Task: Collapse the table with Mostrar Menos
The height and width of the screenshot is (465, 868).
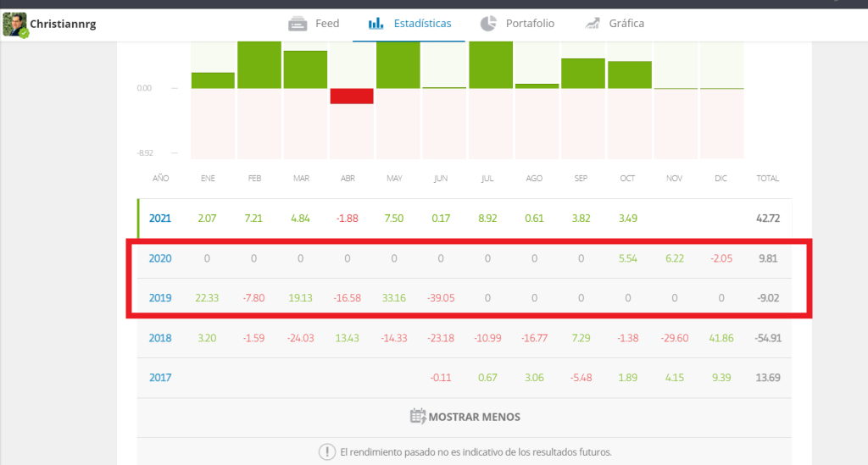Action: coord(474,417)
